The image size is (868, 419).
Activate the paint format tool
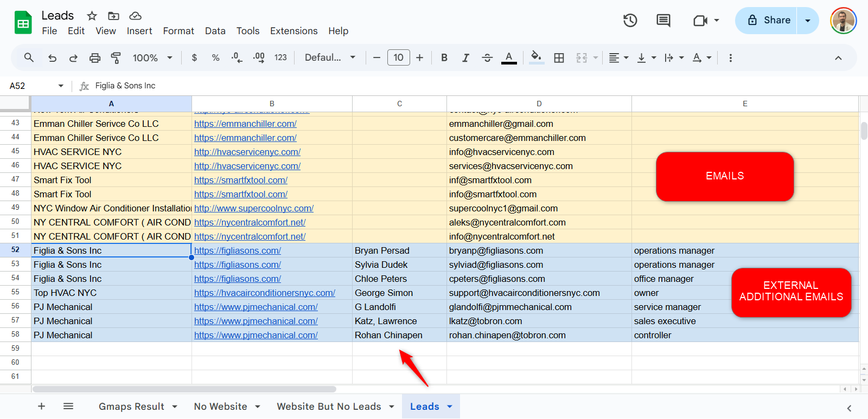(116, 57)
